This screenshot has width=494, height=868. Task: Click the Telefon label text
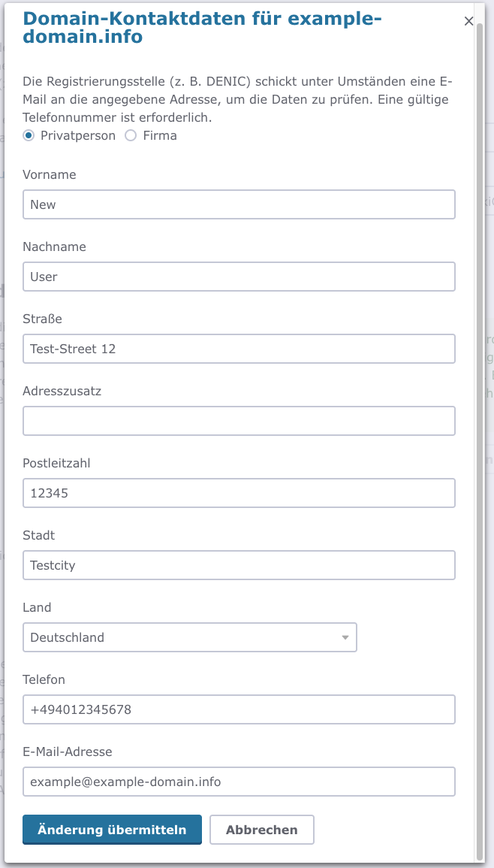point(44,679)
